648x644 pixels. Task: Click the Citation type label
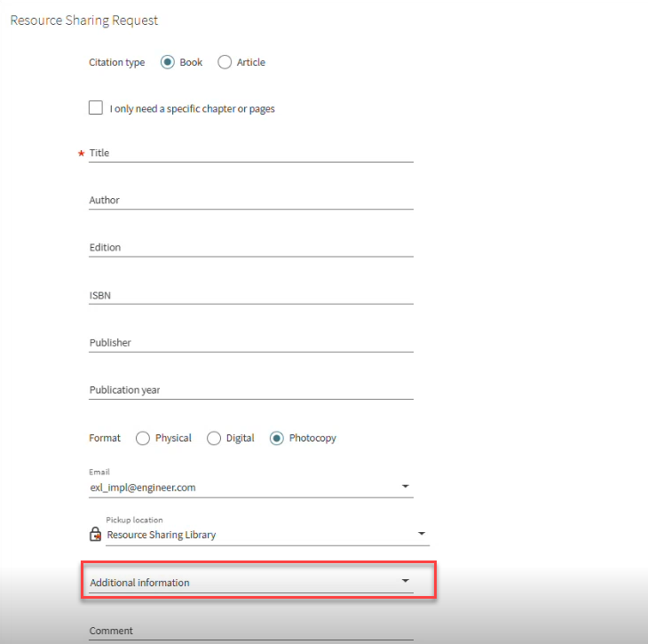point(116,62)
